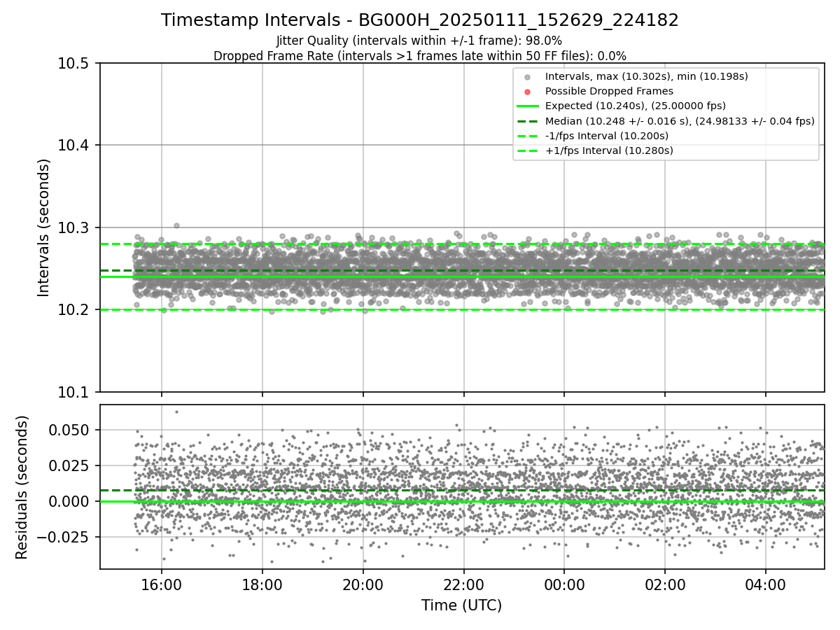Image resolution: width=840 pixels, height=630 pixels.
Task: Click the 'Time (UTC)' x-axis label
Action: (461, 605)
